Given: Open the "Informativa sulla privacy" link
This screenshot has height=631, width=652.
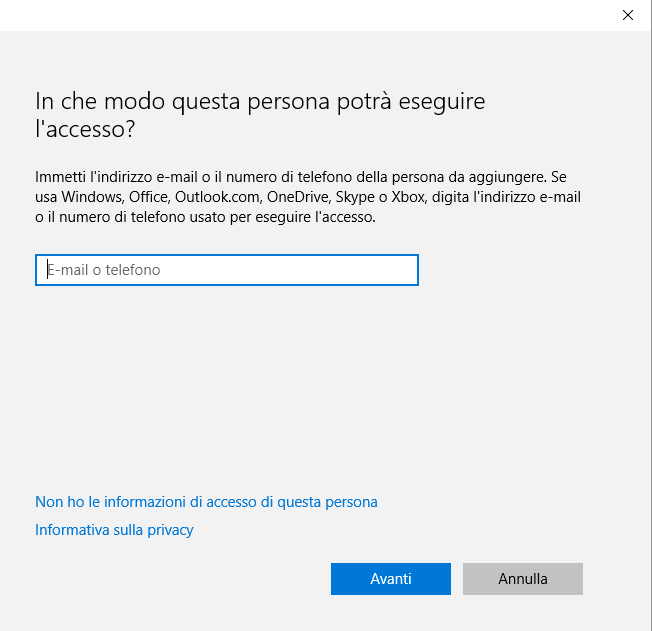Looking at the screenshot, I should tap(114, 530).
